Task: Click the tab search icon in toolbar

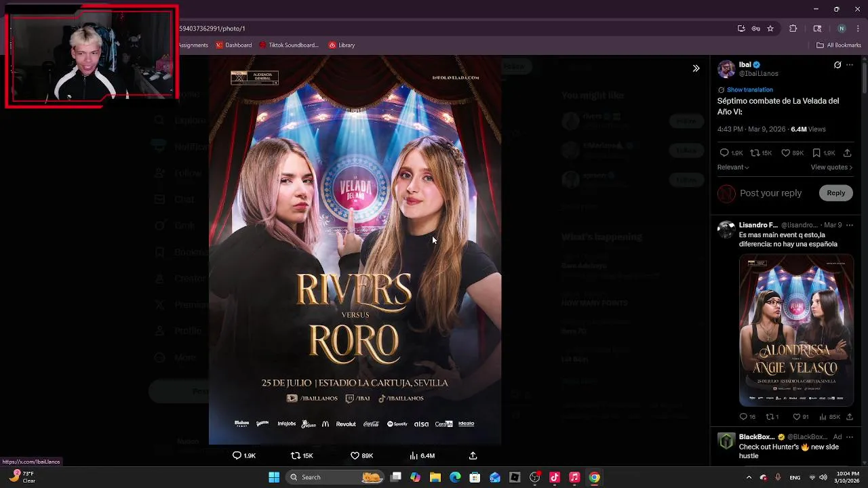Action: pos(817,28)
